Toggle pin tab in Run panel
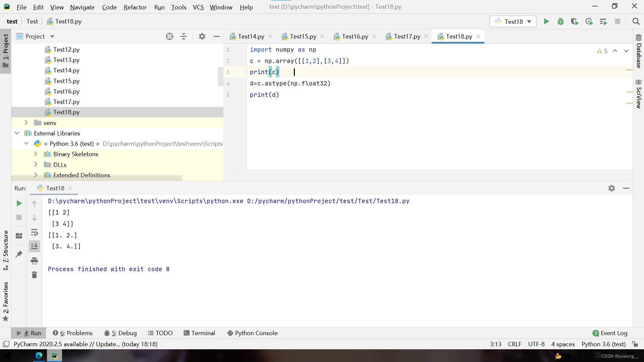644x362 pixels. [19, 254]
